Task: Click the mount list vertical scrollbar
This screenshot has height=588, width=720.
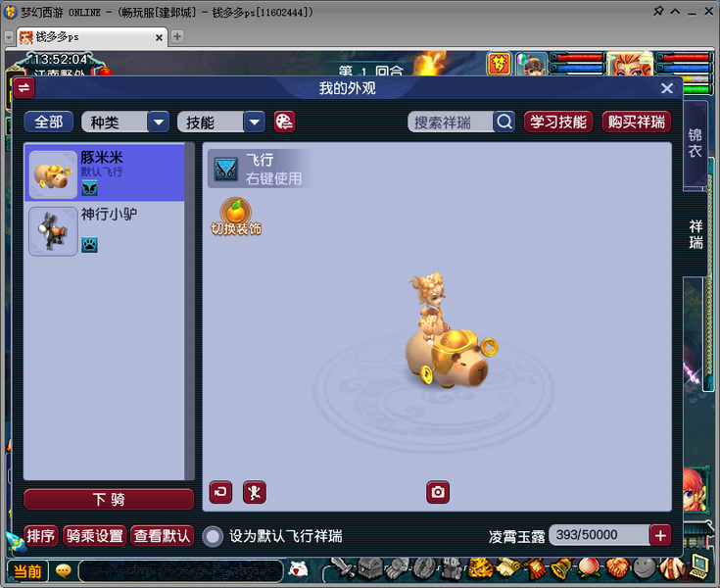Action: tap(189, 312)
